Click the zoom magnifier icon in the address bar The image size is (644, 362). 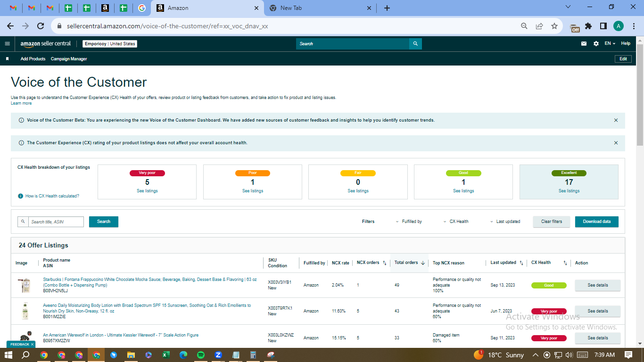point(524,26)
